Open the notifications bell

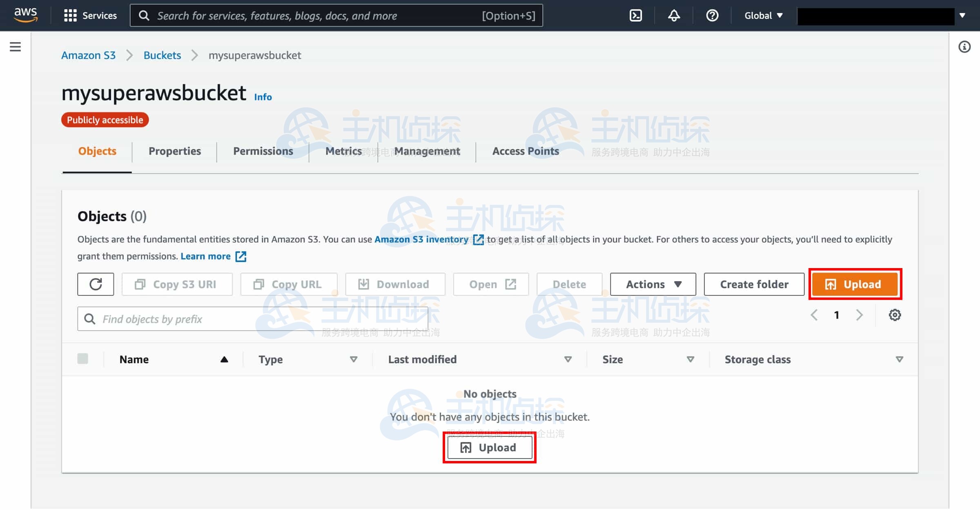pyautogui.click(x=674, y=16)
